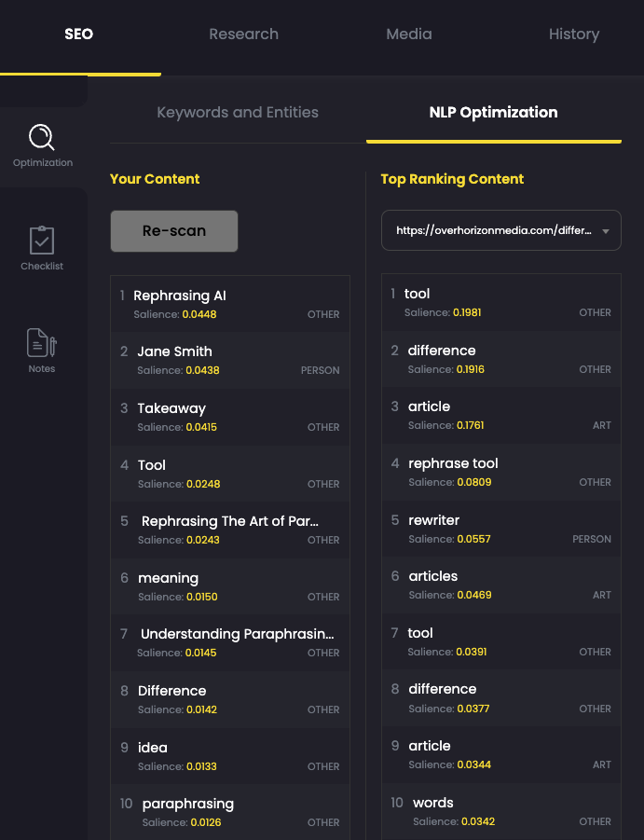Select the words entity in Top Ranking
This screenshot has height=840, width=644.
(500, 811)
